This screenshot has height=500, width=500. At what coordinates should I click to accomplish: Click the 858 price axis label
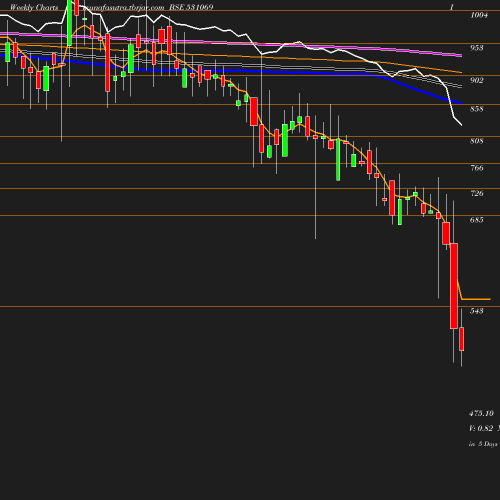(477, 109)
